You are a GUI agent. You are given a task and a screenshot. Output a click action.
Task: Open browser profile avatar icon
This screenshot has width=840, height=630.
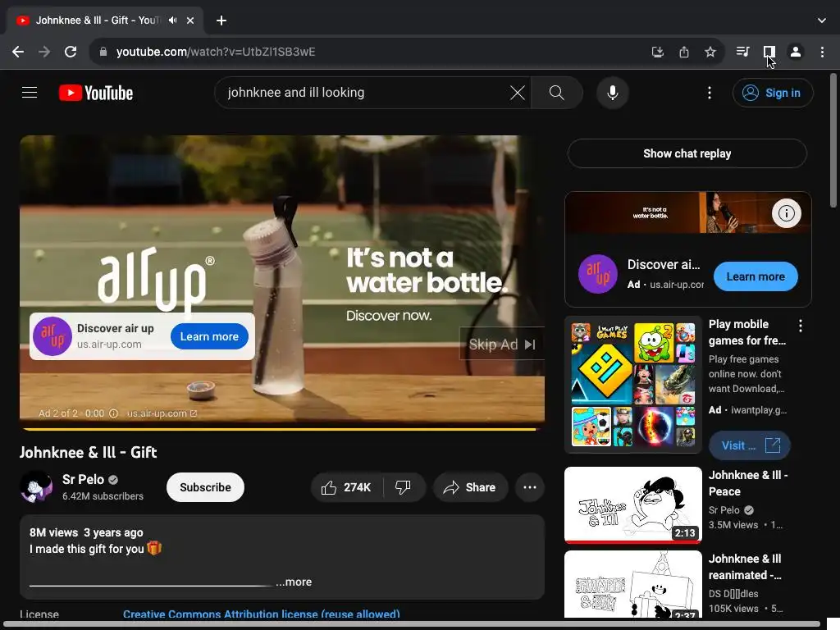click(796, 52)
